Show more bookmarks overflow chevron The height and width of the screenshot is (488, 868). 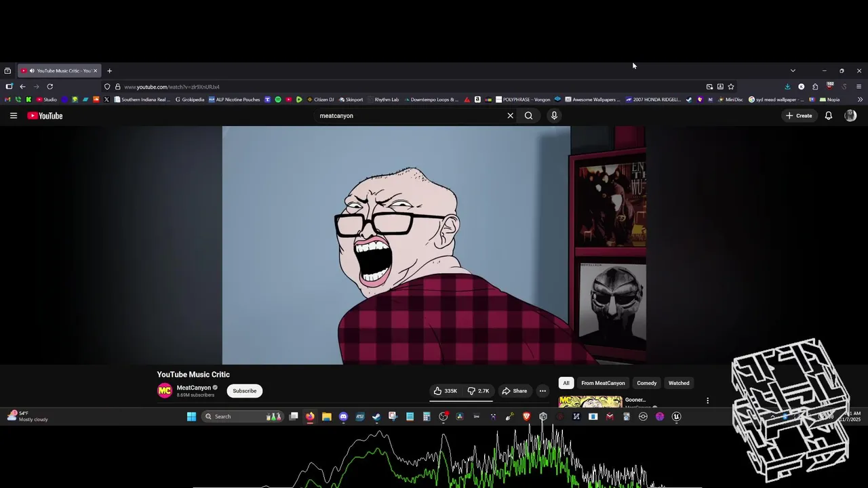(860, 100)
